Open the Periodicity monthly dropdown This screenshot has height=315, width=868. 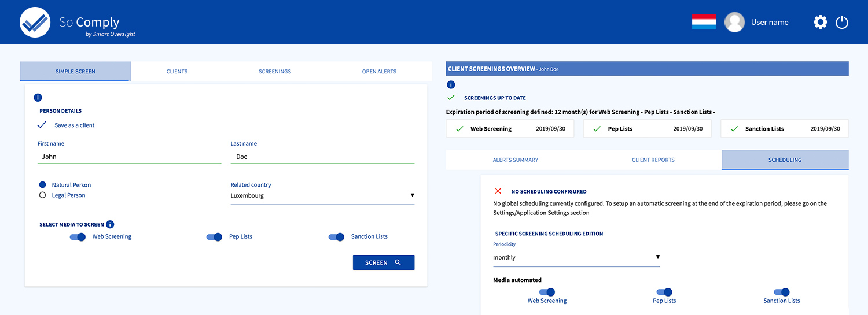tap(576, 257)
